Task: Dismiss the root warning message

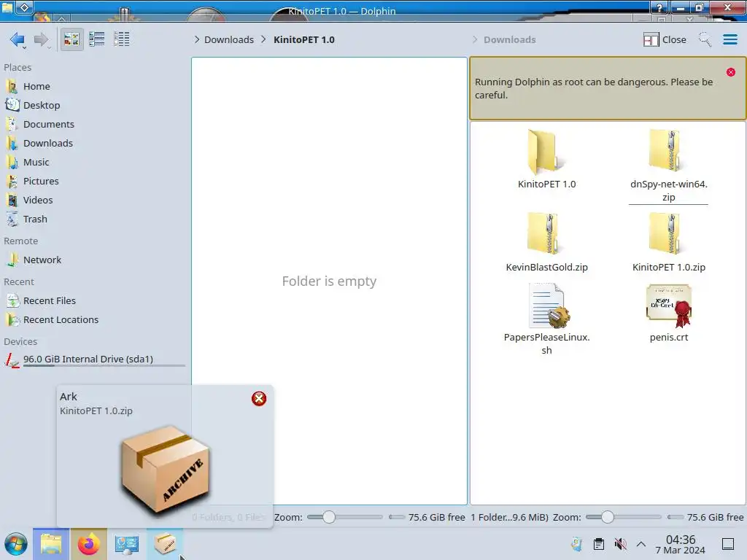Action: (731, 72)
